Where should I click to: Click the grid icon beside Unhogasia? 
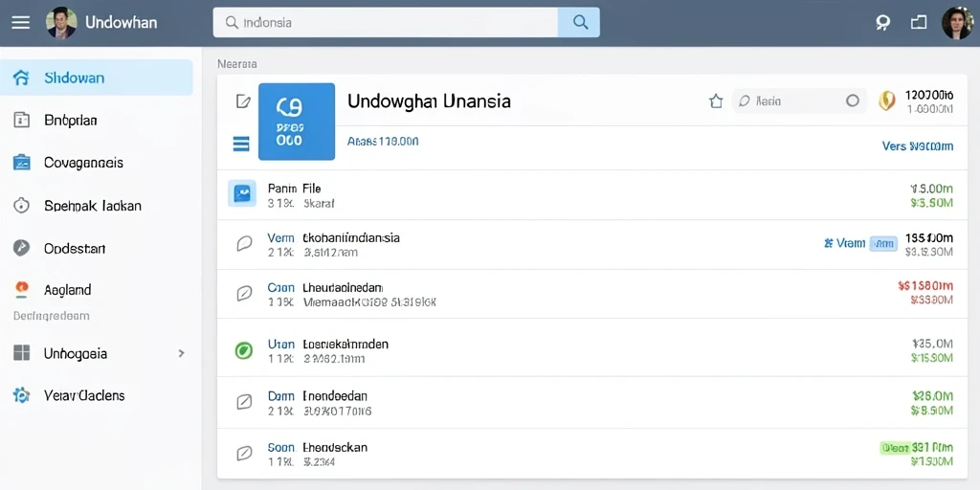(x=21, y=353)
